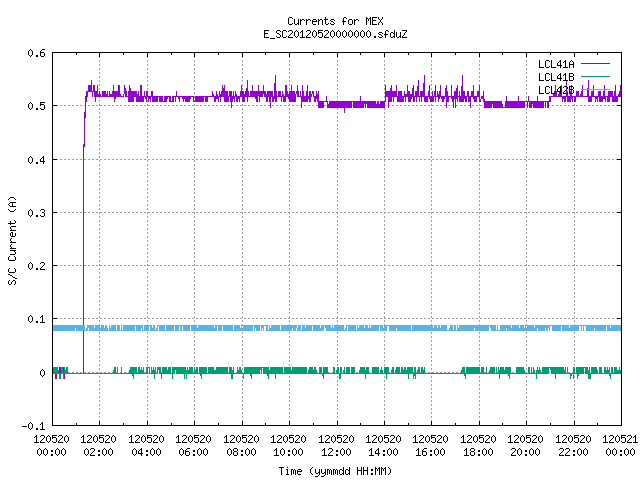The width and height of the screenshot is (640, 480).
Task: Click the 120520 20:00 time tick label
Action: tap(525, 446)
